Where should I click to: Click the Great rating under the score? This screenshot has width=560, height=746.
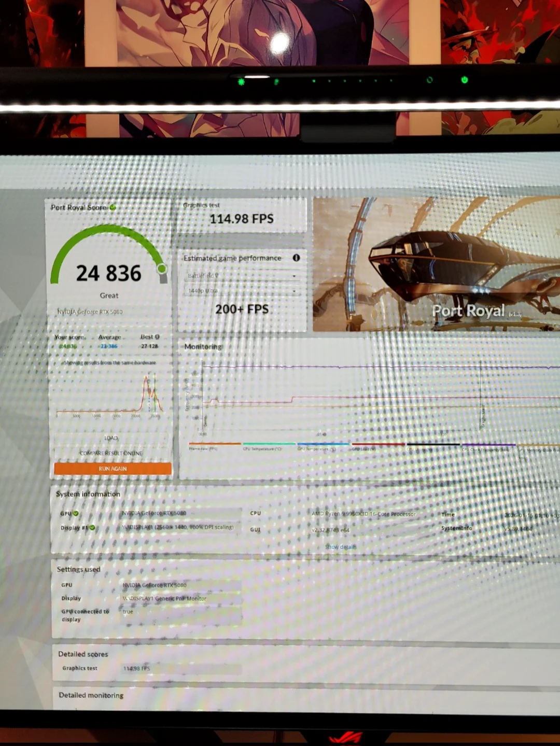pos(109,295)
